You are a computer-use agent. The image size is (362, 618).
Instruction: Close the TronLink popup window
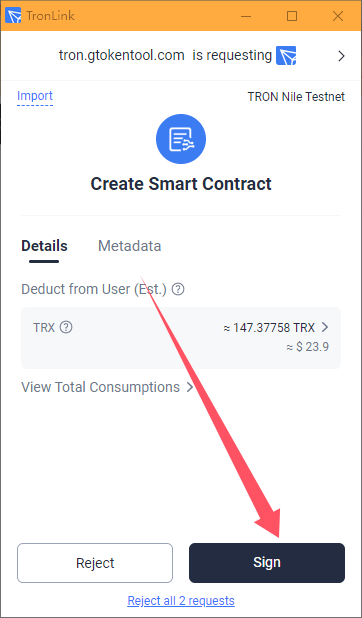click(338, 16)
